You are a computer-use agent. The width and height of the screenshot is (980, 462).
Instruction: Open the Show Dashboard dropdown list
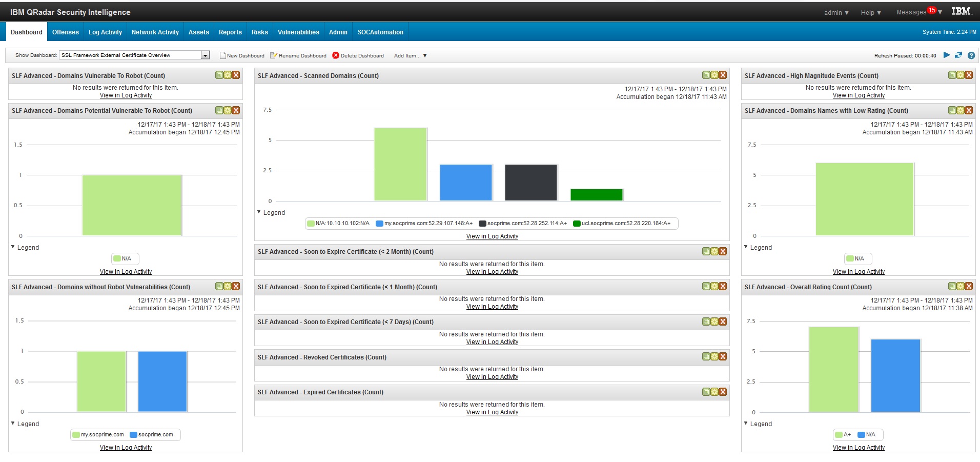point(205,55)
